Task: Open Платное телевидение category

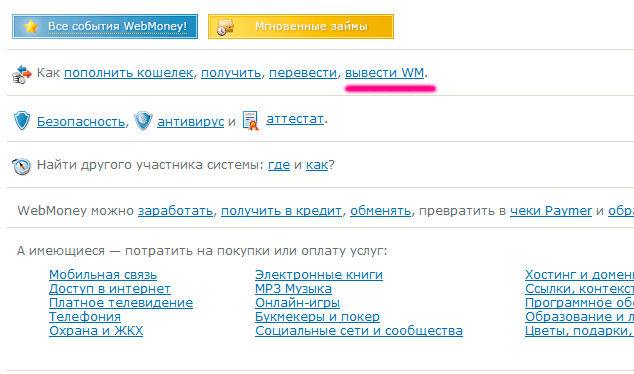Action: point(121,302)
